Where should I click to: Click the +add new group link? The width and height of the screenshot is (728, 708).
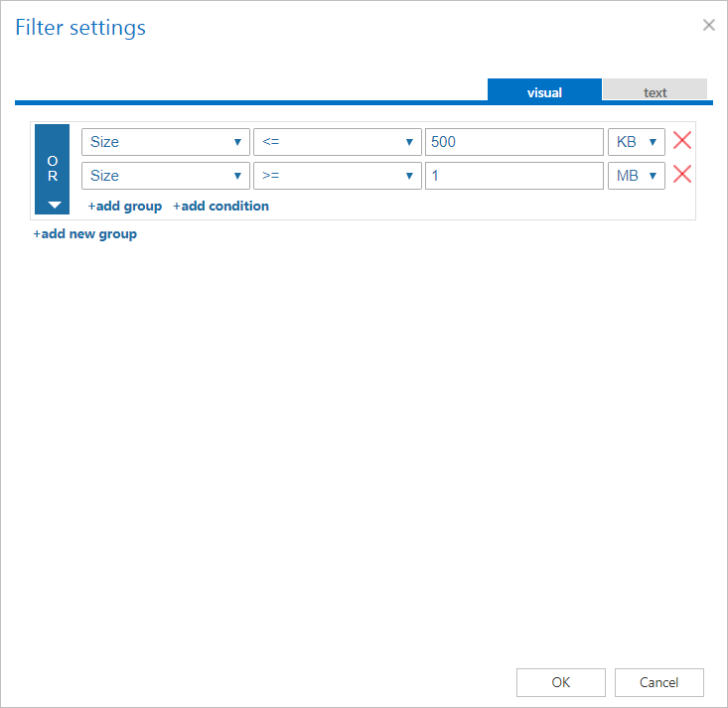point(85,234)
